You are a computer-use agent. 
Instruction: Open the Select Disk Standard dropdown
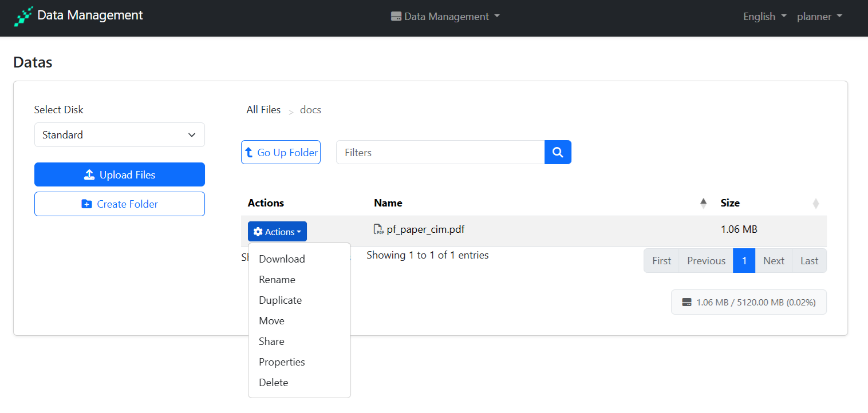point(119,135)
